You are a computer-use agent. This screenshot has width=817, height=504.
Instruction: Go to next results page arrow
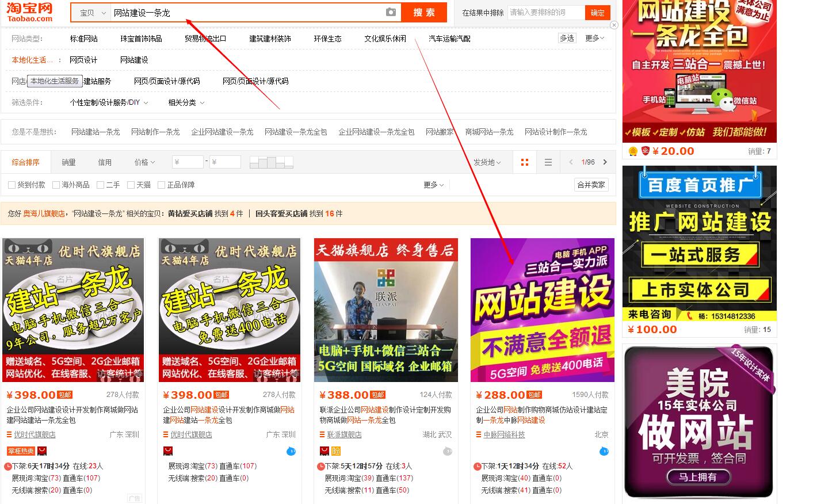pyautogui.click(x=605, y=162)
